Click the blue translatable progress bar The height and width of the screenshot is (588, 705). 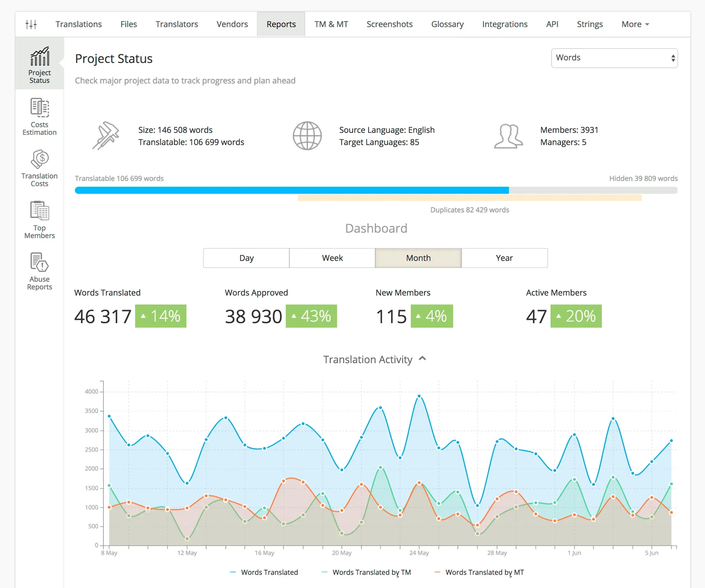click(292, 190)
